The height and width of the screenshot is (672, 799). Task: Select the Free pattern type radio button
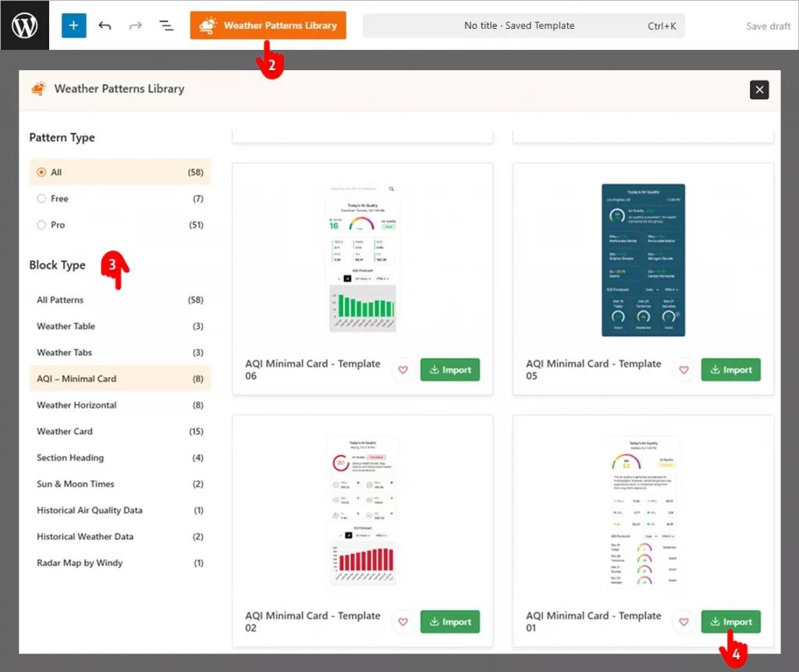(x=41, y=199)
